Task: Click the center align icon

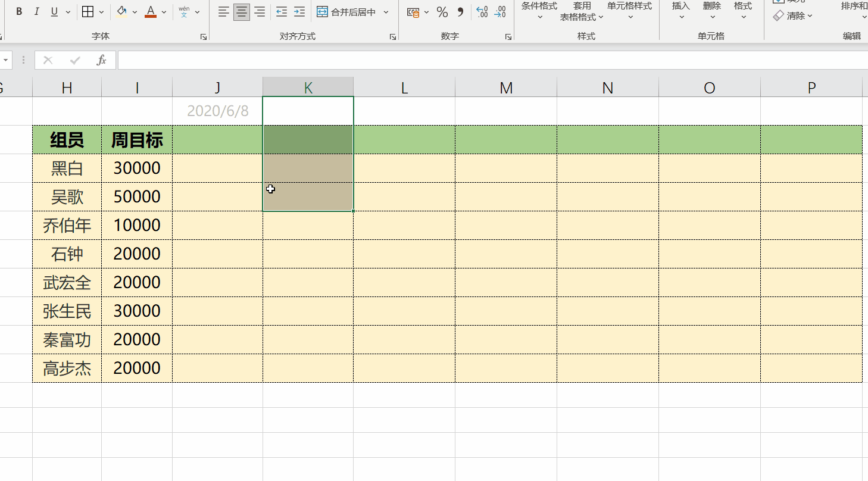Action: click(242, 12)
